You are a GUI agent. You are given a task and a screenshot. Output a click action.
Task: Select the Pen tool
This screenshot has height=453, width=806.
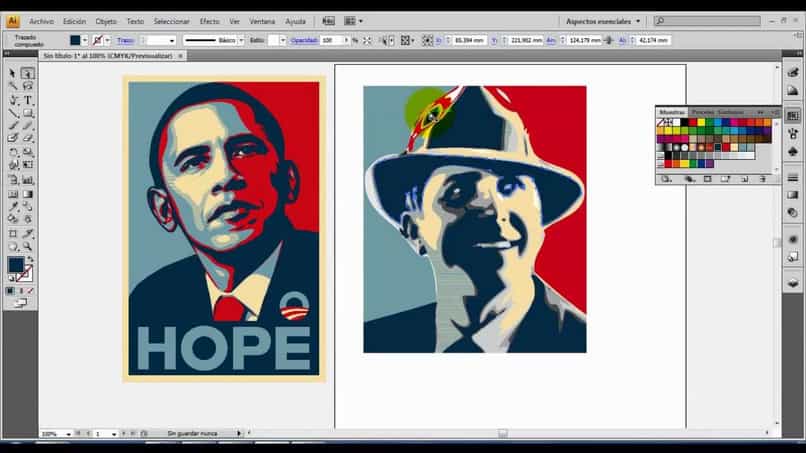click(12, 100)
